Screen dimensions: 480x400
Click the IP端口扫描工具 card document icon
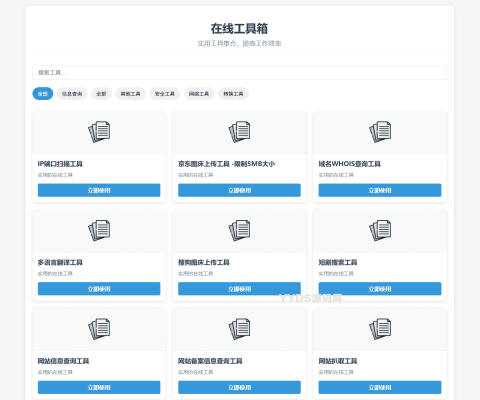[99, 132]
